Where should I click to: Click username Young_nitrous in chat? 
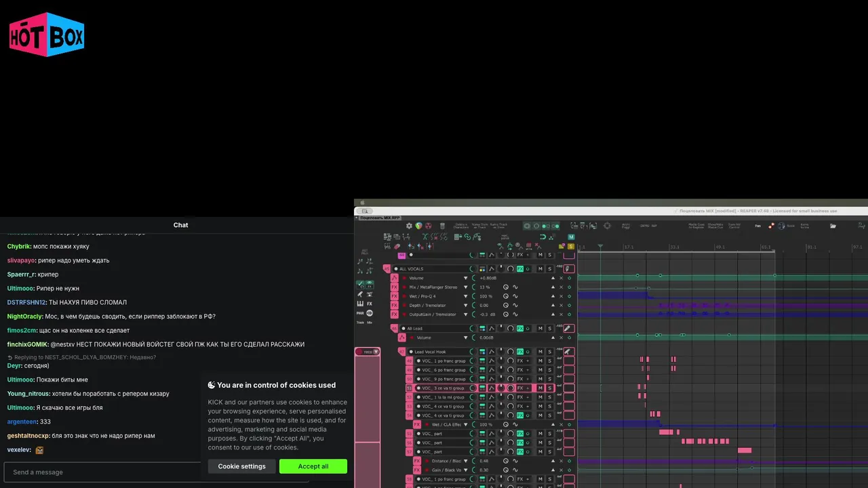(27, 394)
